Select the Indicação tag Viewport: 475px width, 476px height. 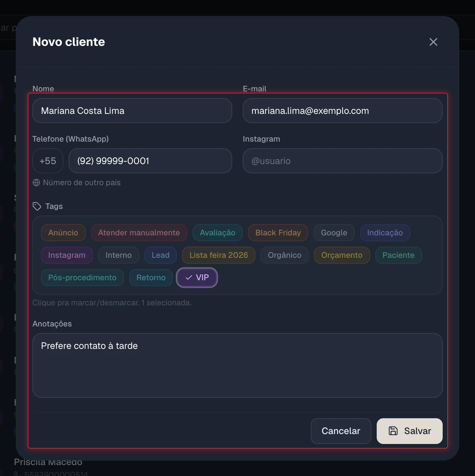click(x=385, y=233)
